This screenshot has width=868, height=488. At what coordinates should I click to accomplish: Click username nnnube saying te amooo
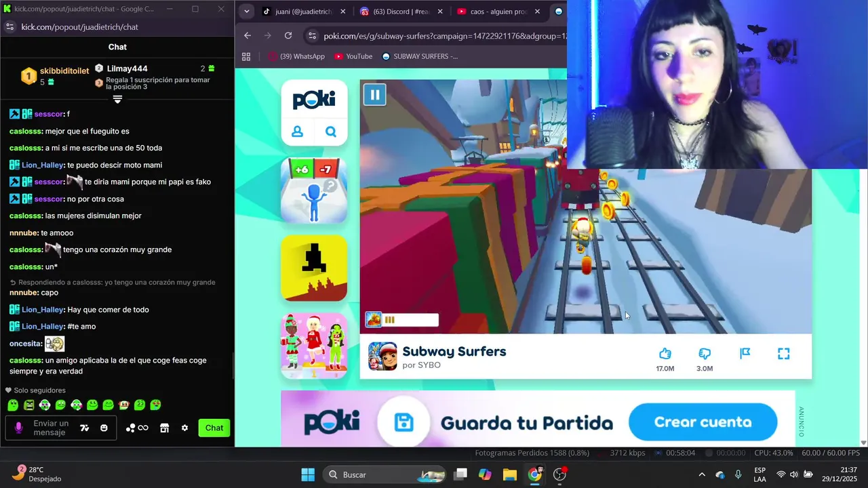[23, 232]
